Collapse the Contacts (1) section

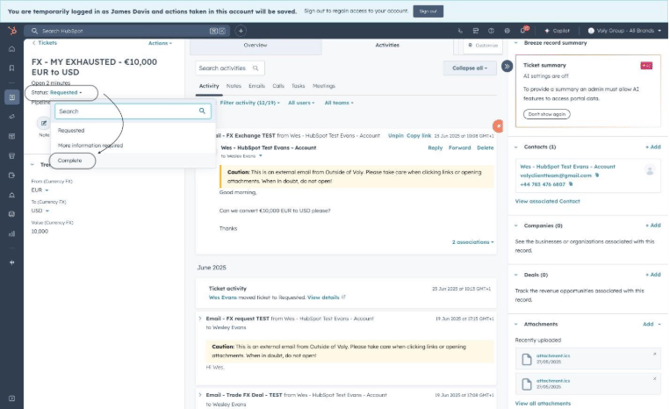coord(516,147)
